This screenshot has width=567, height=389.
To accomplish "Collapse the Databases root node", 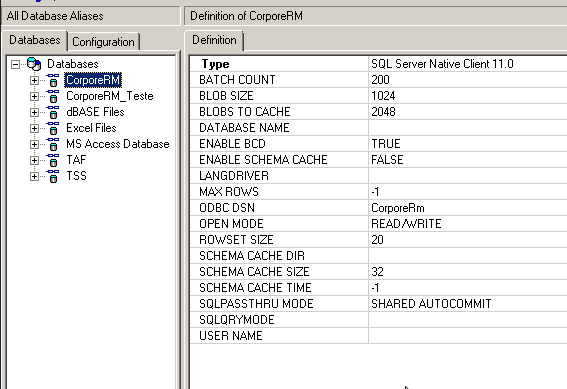I will click(x=15, y=65).
